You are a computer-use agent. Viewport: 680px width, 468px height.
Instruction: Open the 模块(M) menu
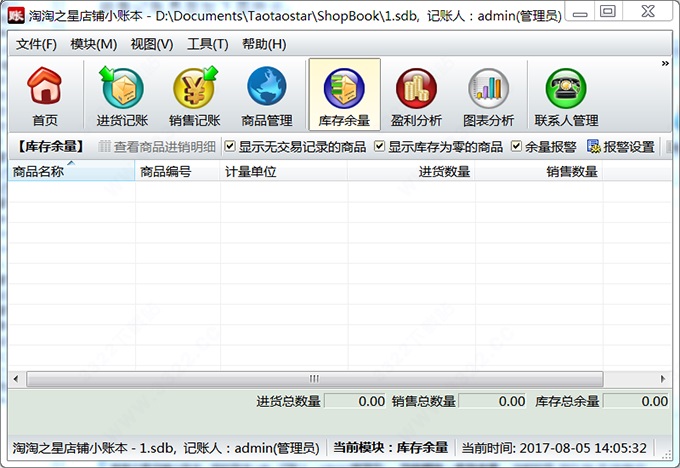click(94, 44)
